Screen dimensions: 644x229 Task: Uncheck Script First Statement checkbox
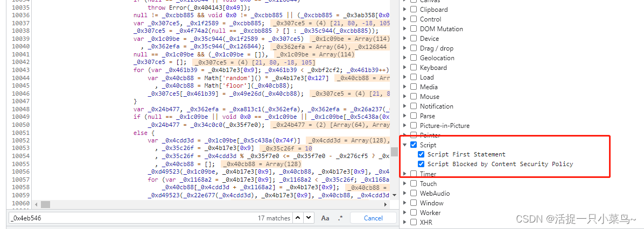[422, 155]
